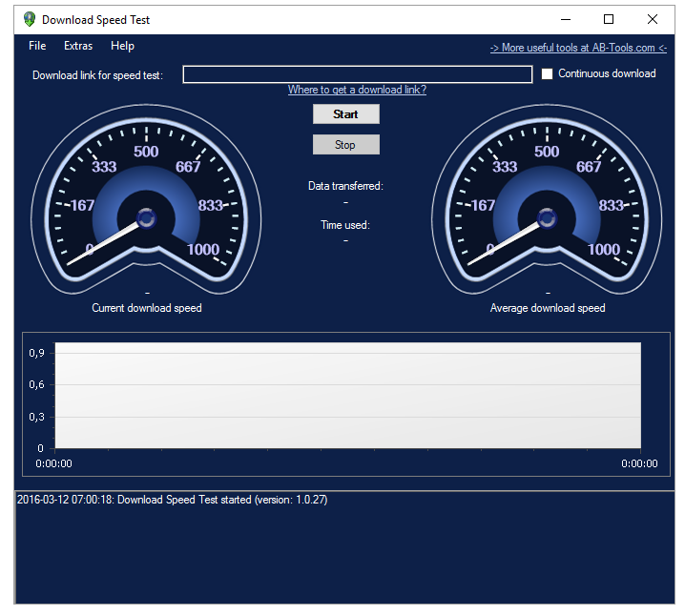Screen dimensions: 685x616
Task: Open the Extras menu
Action: pyautogui.click(x=78, y=46)
